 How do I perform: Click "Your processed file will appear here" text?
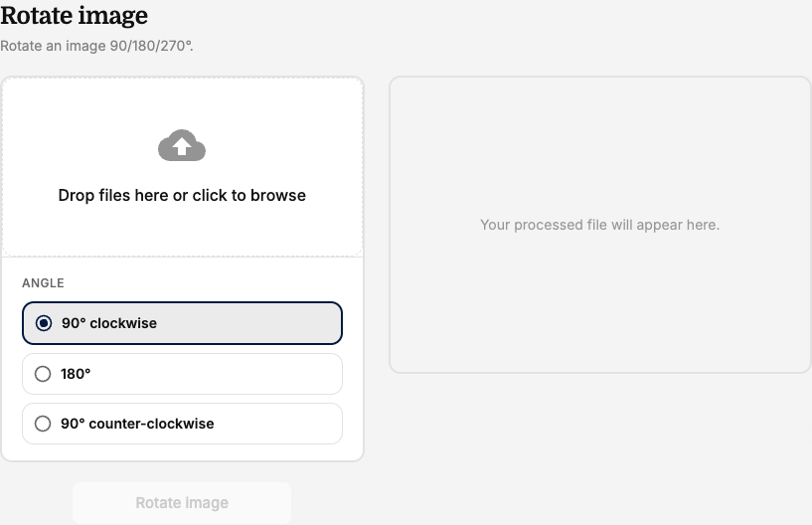(x=599, y=225)
